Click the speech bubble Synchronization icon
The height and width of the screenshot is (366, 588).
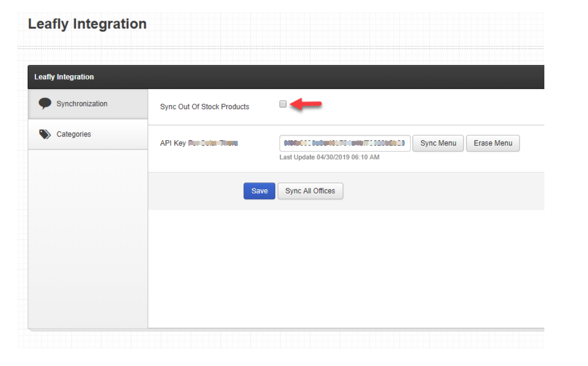[x=45, y=103]
